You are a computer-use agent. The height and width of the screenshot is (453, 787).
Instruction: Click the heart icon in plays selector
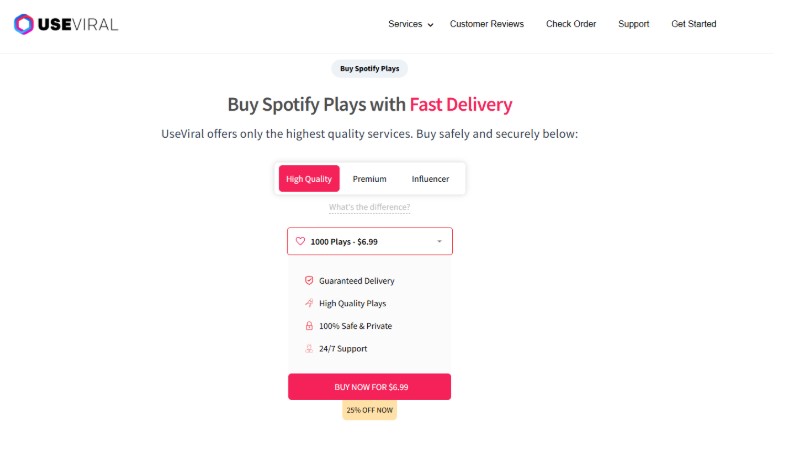[300, 241]
